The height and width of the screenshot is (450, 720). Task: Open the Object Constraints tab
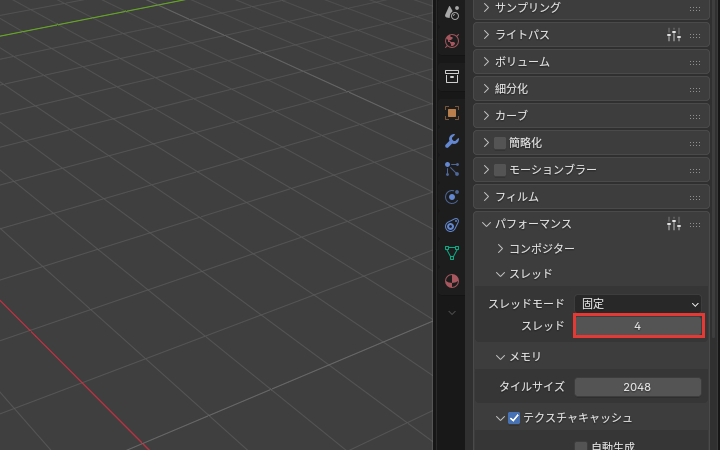(452, 225)
